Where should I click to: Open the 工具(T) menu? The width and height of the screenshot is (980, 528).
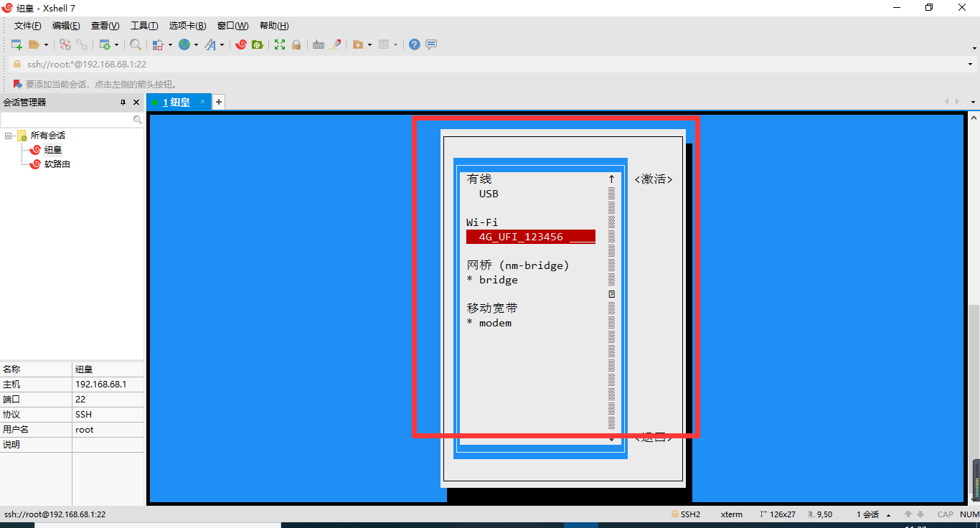click(144, 26)
